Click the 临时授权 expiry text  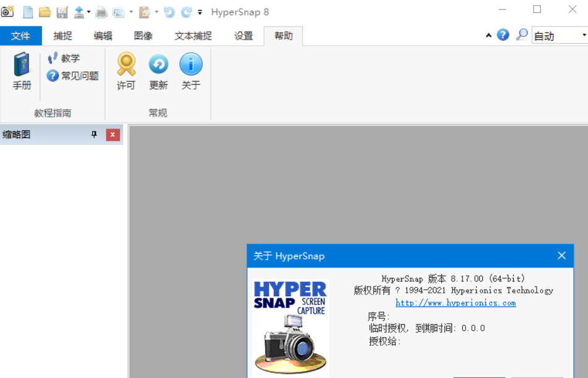427,328
